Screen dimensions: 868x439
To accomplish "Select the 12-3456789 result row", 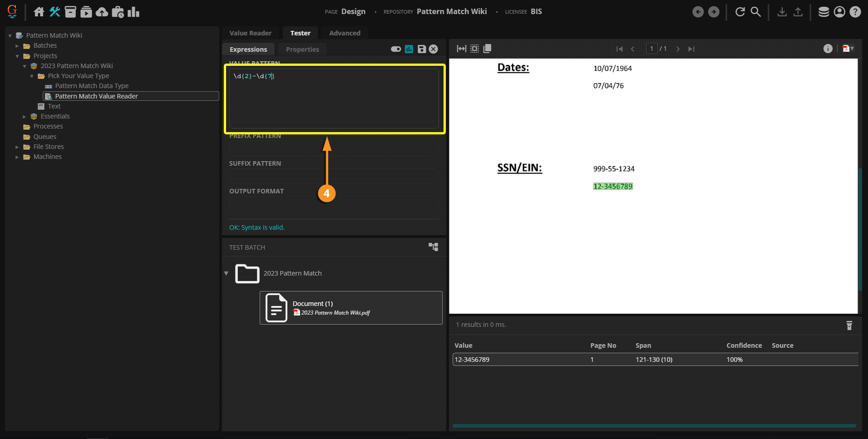I will click(656, 360).
